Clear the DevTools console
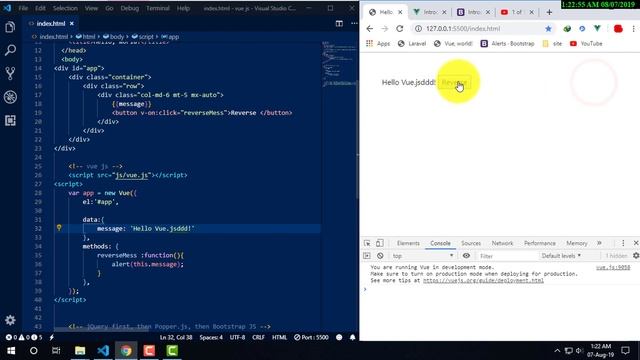The height and width of the screenshot is (360, 640). pos(380,256)
